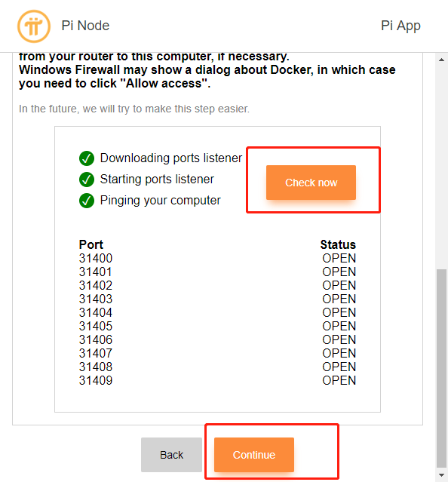Select port number 31405
The image size is (448, 482).
pos(96,326)
